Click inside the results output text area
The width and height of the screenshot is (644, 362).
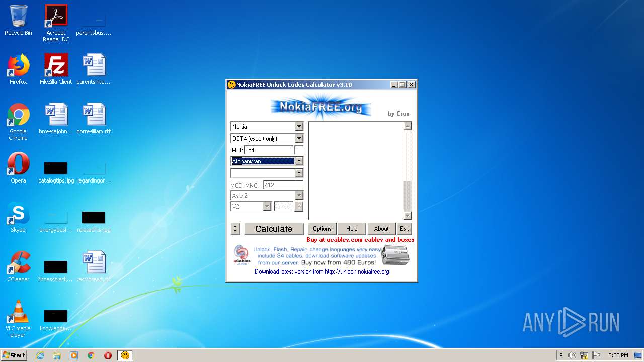[356, 171]
